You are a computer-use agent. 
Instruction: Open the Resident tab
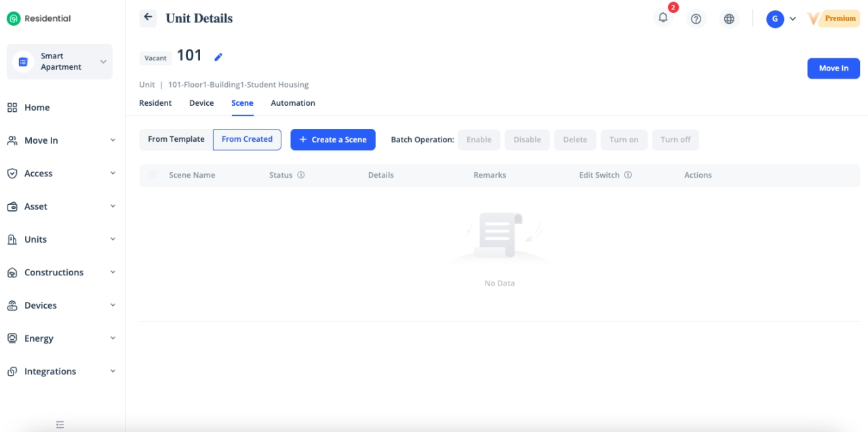[x=155, y=103]
